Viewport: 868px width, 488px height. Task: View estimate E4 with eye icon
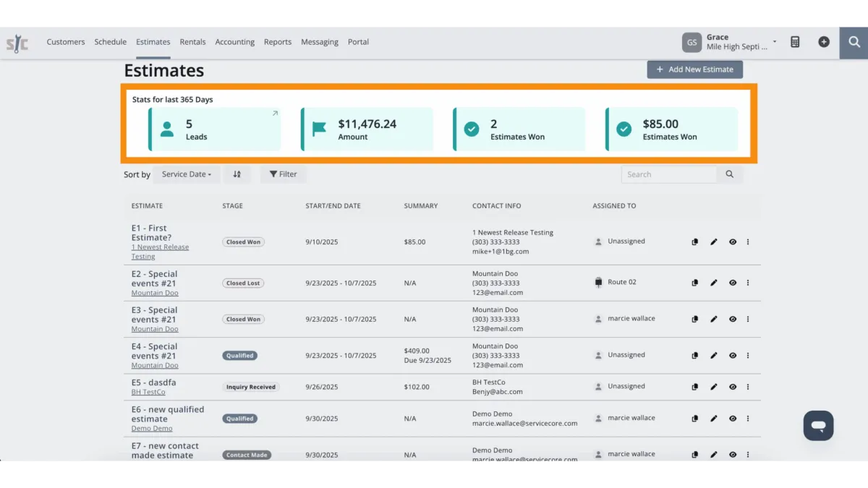pyautogui.click(x=733, y=356)
